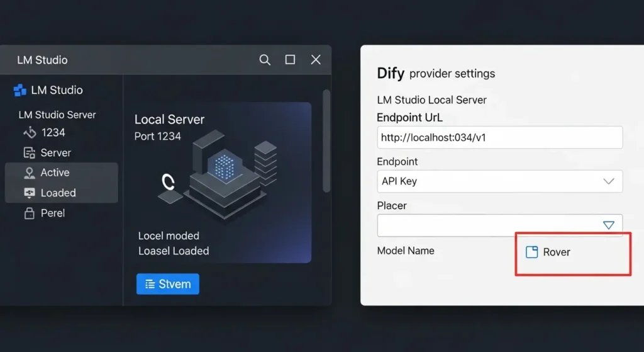This screenshot has height=352, width=644.
Task: Close the LM Studio window
Action: (316, 60)
